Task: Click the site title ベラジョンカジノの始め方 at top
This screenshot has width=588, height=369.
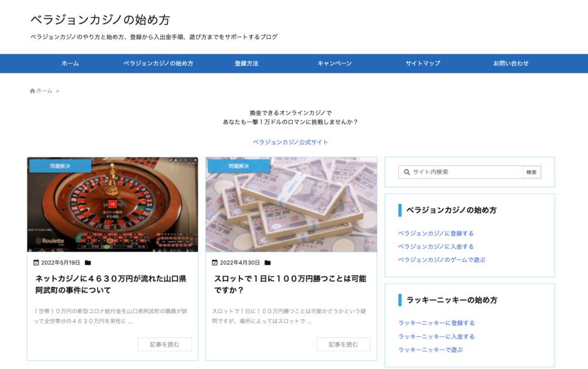Action: 100,20
